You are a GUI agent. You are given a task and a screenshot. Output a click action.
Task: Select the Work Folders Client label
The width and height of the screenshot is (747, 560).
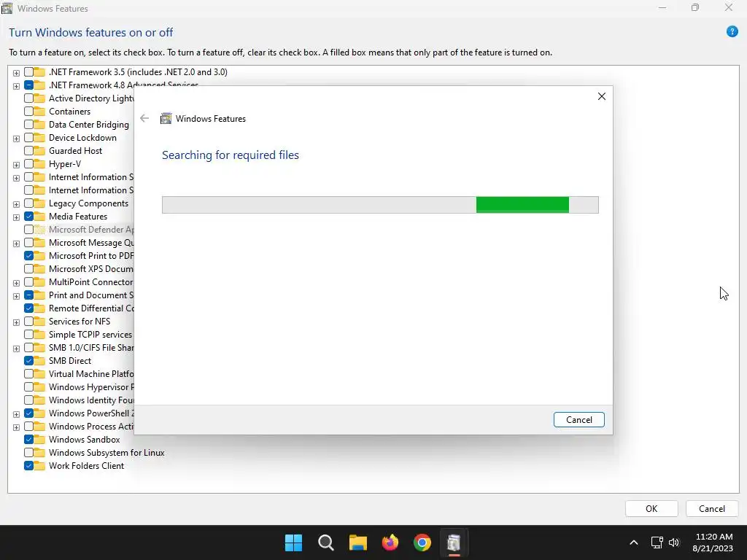click(86, 466)
